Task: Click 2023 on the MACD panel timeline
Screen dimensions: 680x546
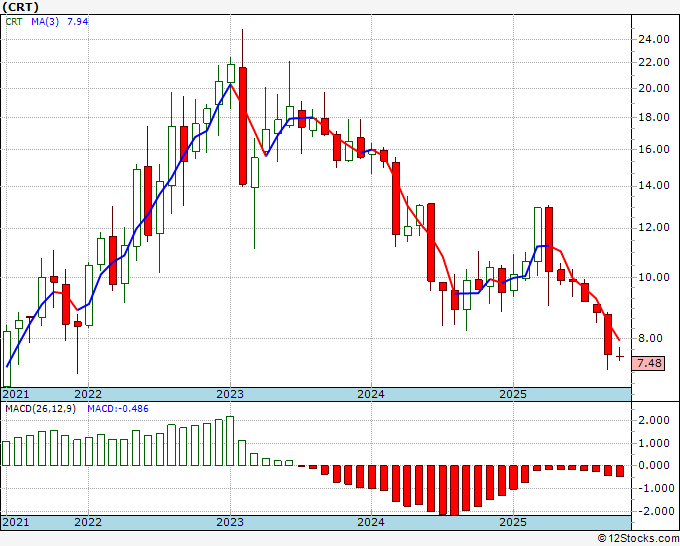Action: click(x=230, y=522)
